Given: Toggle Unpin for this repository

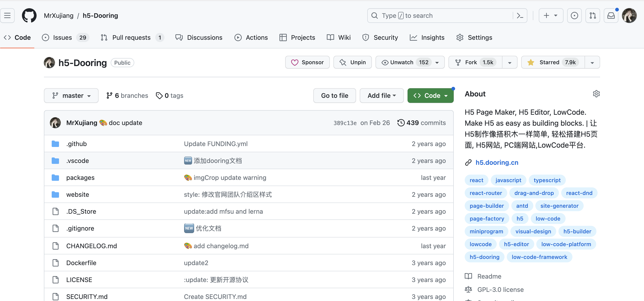Looking at the screenshot, I should (352, 62).
